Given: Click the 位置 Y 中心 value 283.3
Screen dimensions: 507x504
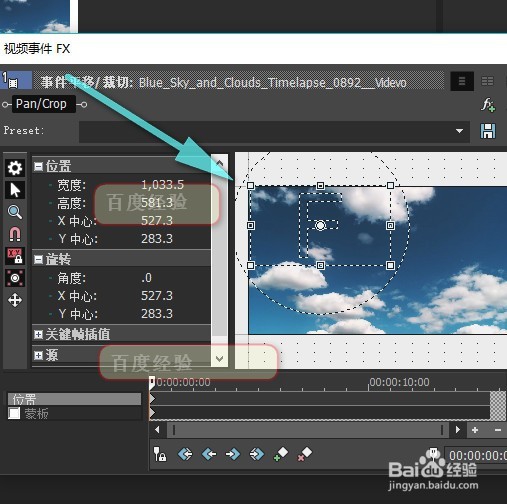Looking at the screenshot, I should pos(157,239).
